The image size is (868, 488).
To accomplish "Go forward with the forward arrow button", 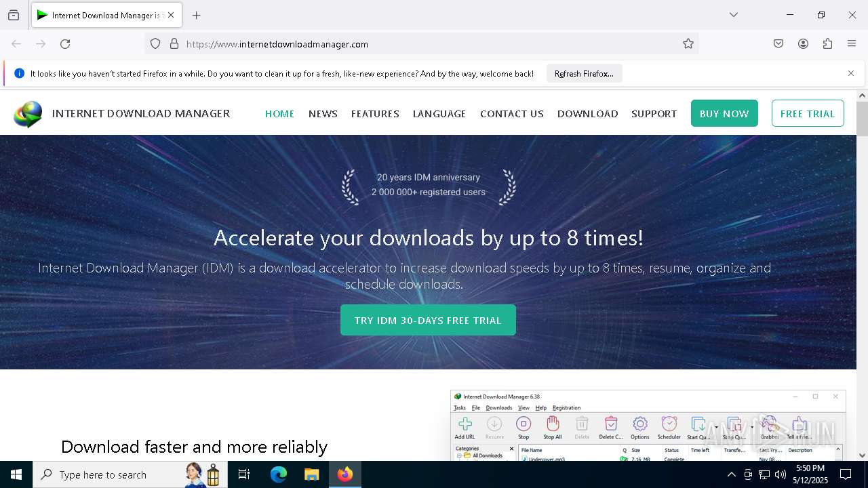I will tap(41, 44).
